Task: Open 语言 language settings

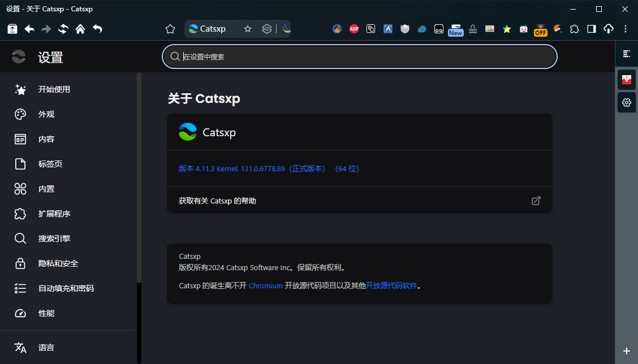Action: click(x=46, y=347)
